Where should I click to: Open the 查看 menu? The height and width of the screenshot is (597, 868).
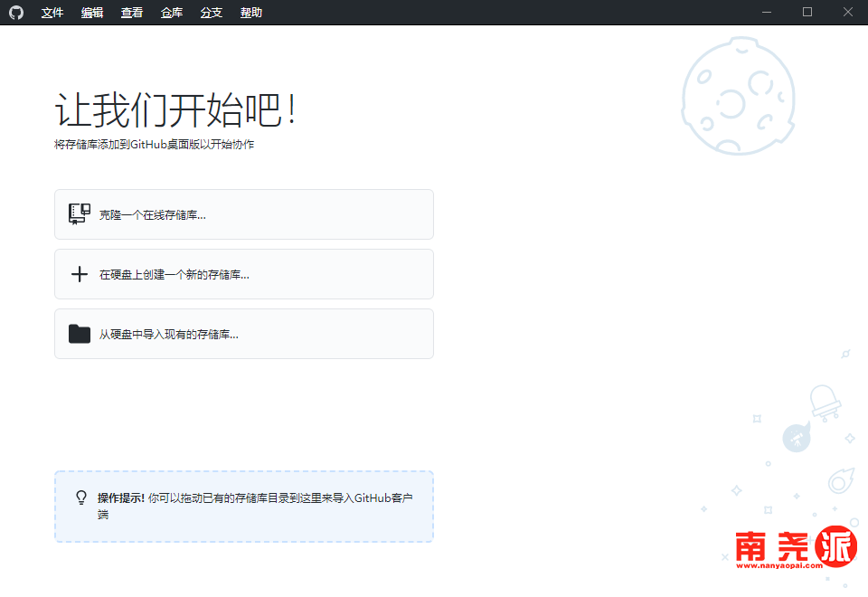[x=132, y=12]
